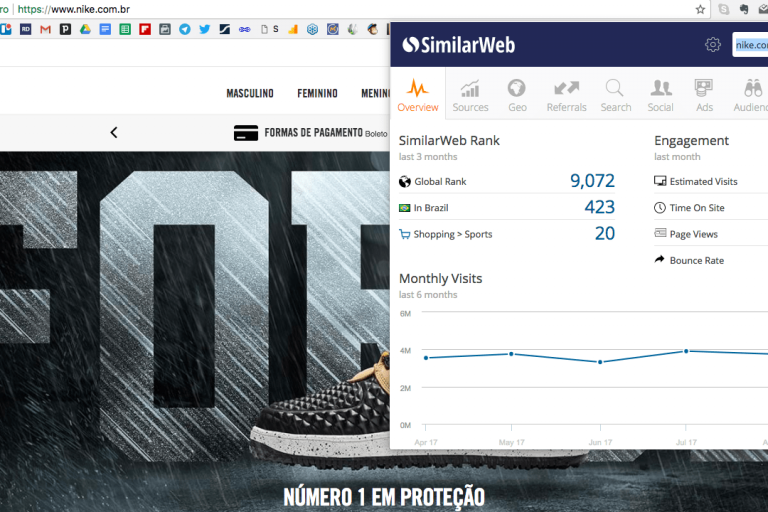Open SimilarWeb settings gear
768x512 pixels.
click(713, 45)
